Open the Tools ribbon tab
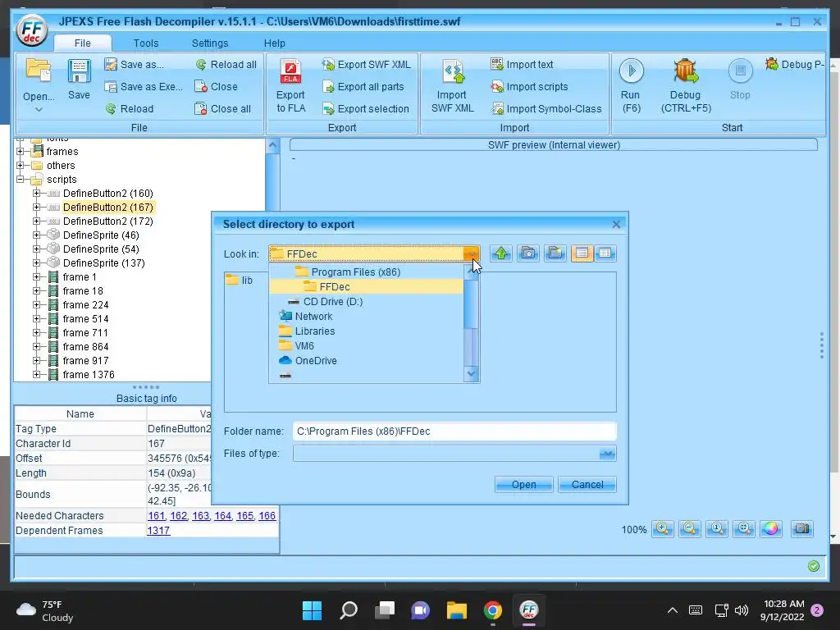 tap(146, 43)
